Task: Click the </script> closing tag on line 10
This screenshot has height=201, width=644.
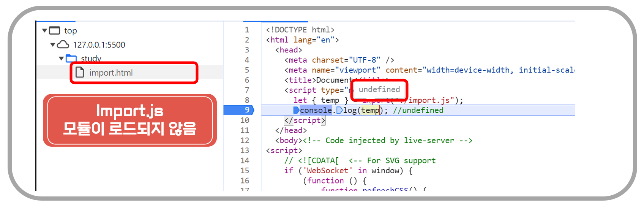Action: pos(305,120)
